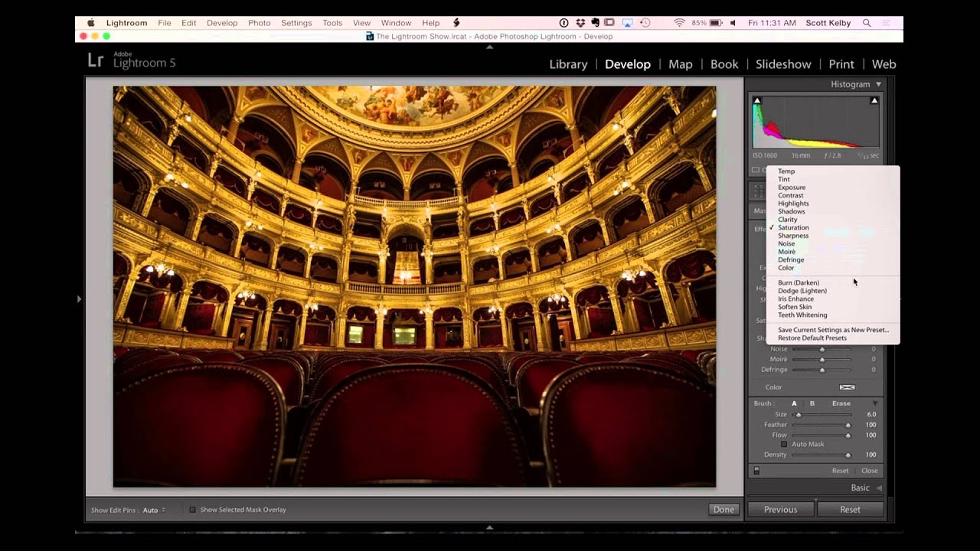Click the Evernote menu bar icon

[595, 23]
